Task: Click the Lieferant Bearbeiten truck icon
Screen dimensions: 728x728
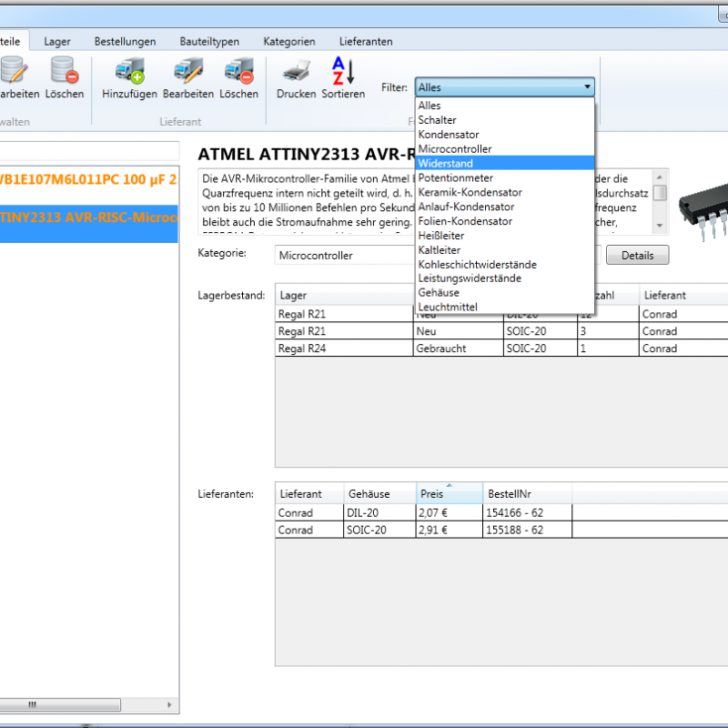Action: [x=188, y=71]
